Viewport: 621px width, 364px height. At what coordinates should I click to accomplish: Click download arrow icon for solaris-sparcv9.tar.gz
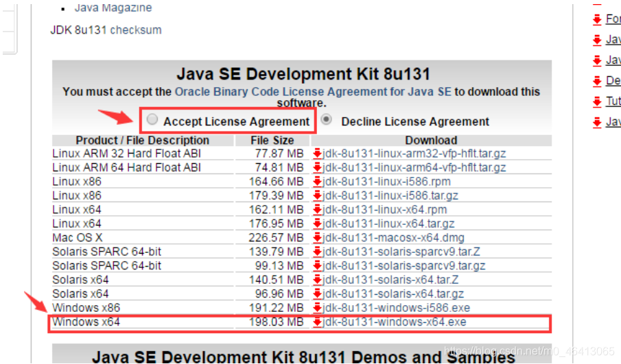(x=317, y=266)
